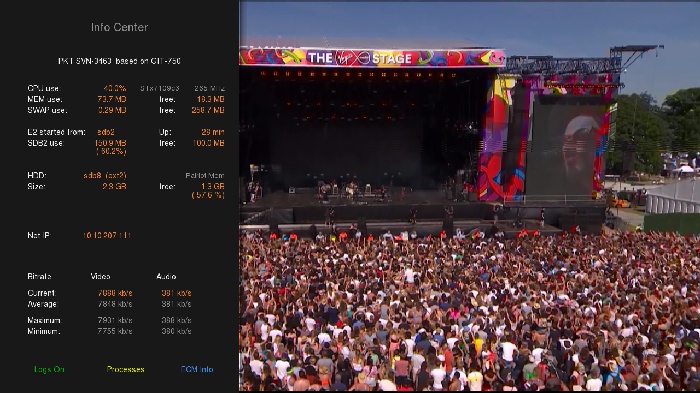Click the Net IP address value
Screen dimensions: 700x393
106,235
